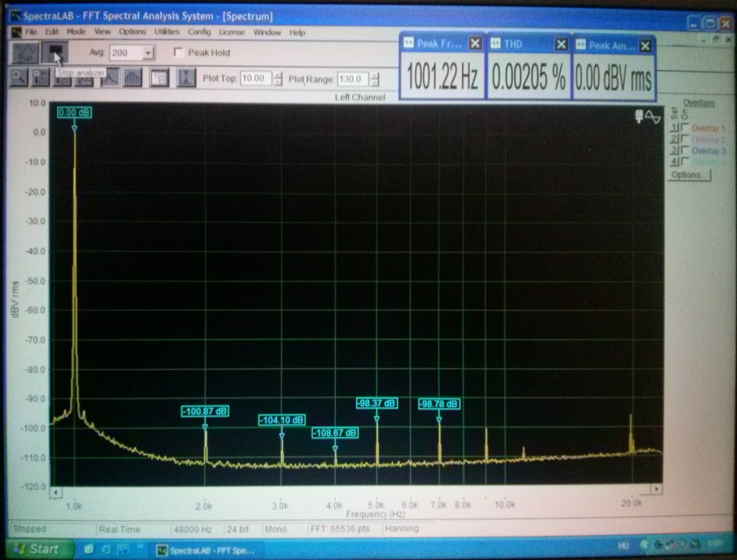Screen dimensions: 737x560
Task: Turn on Overlay 3 checkbox
Action: [x=685, y=150]
